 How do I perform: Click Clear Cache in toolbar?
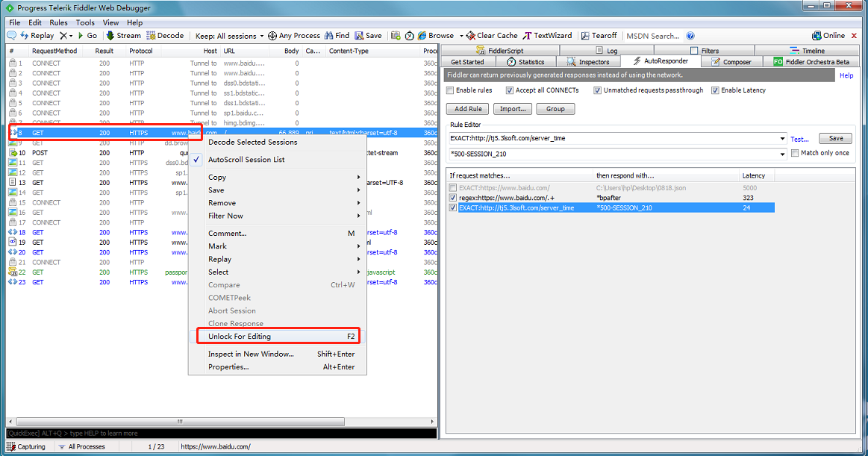(x=492, y=35)
